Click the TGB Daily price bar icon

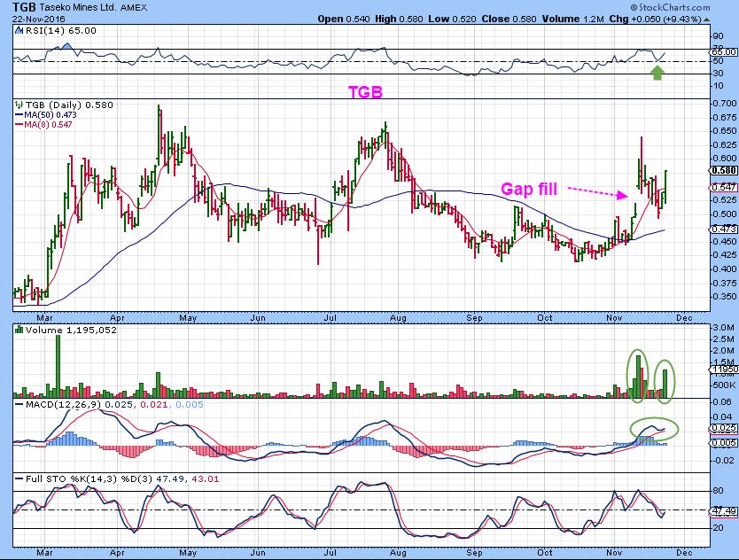click(x=19, y=105)
